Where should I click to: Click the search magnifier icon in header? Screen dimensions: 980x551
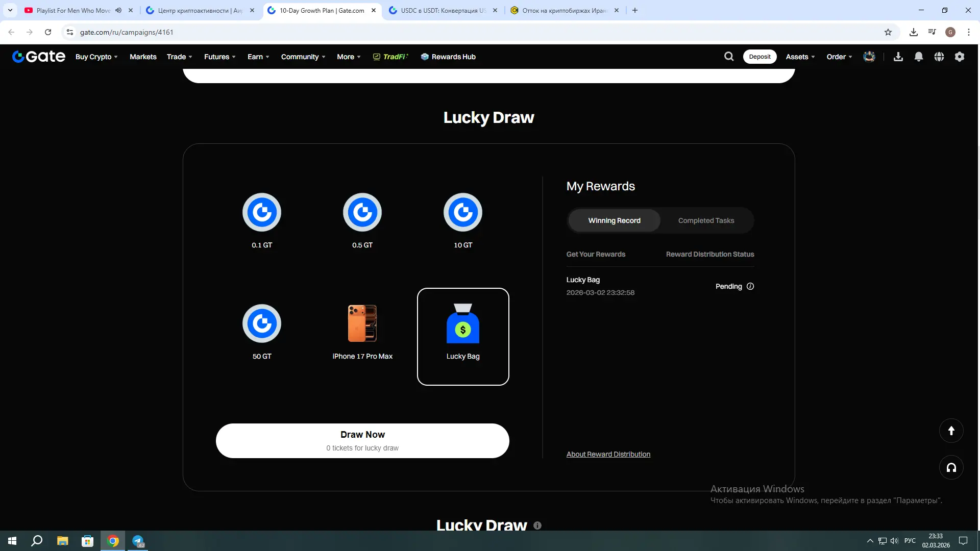coord(729,57)
